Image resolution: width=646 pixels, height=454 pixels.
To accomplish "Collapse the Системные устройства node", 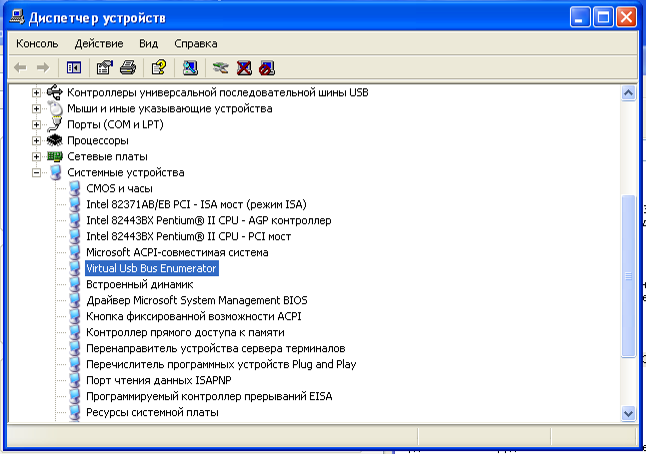I will click(x=36, y=173).
